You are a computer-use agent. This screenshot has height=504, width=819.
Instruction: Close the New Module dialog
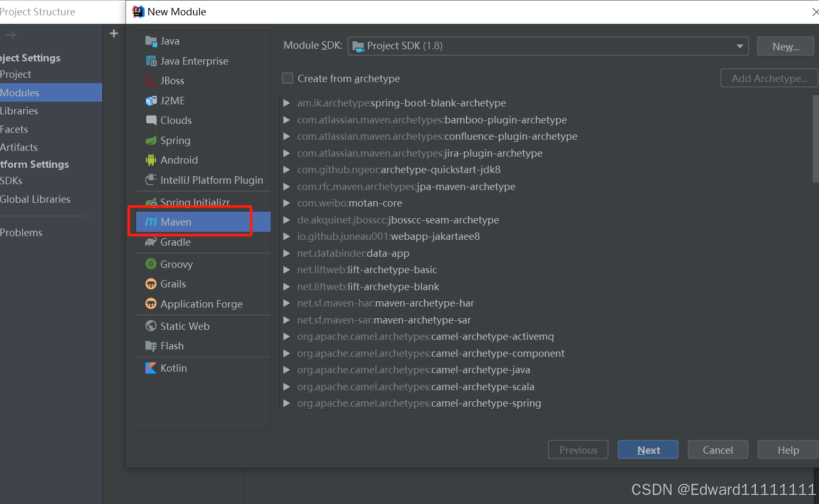tap(815, 12)
